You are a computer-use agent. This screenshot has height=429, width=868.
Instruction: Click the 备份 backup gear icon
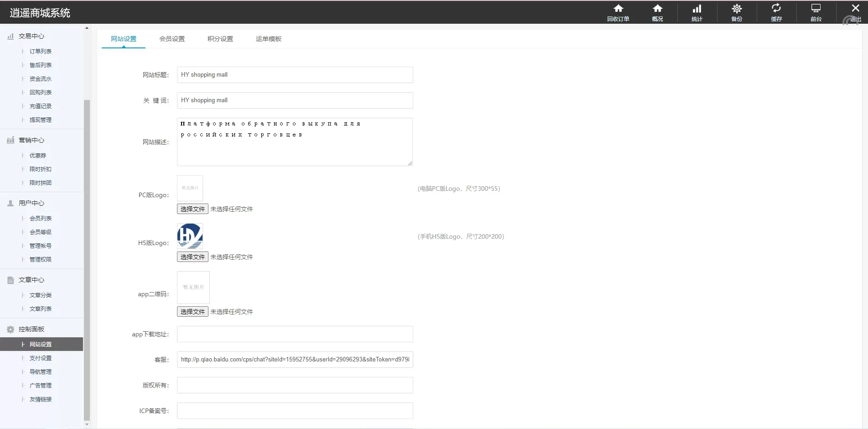point(737,9)
